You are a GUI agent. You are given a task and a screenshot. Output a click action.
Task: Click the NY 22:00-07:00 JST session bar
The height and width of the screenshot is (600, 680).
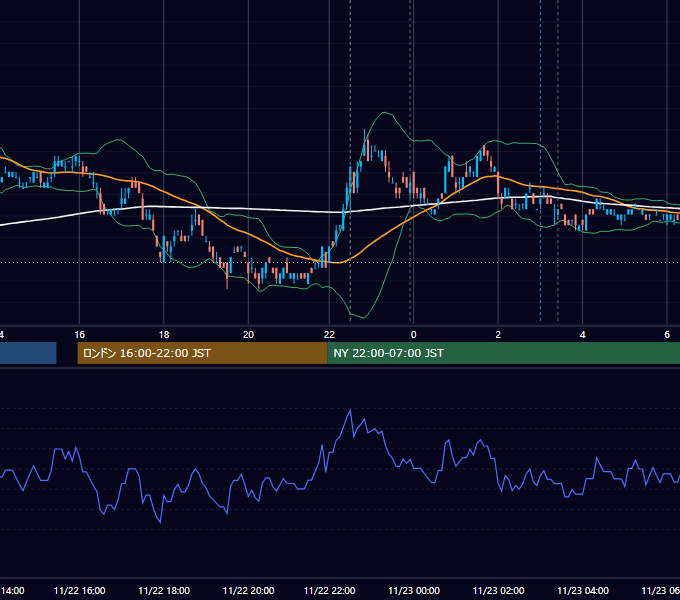[x=503, y=353]
